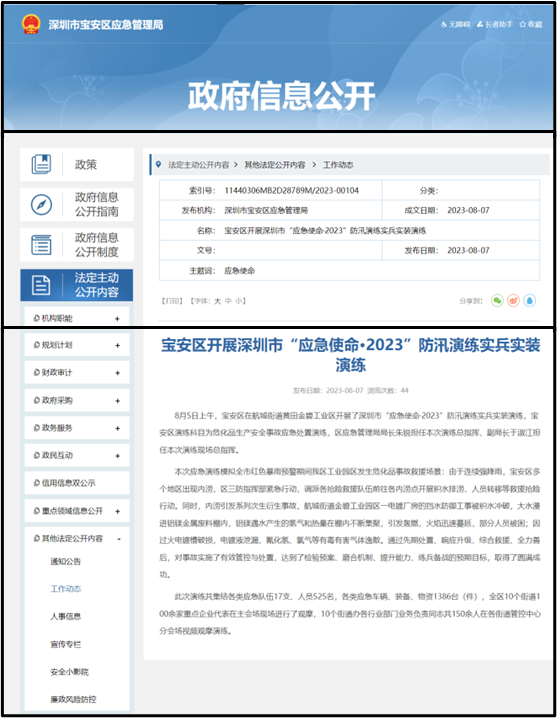Click 政府信息公开 banner heading
The image size is (557, 718).
pos(281,96)
